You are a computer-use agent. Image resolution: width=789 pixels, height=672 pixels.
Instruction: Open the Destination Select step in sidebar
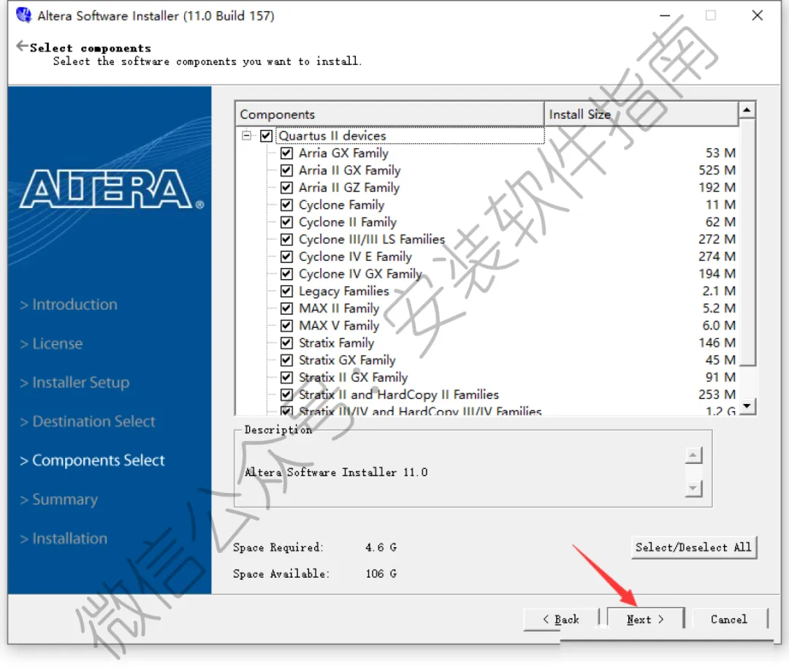pos(88,421)
